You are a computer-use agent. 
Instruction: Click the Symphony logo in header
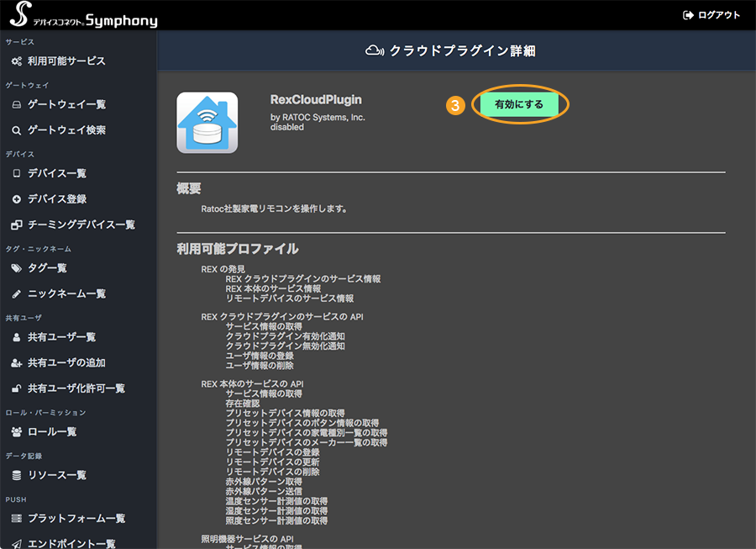[83, 15]
